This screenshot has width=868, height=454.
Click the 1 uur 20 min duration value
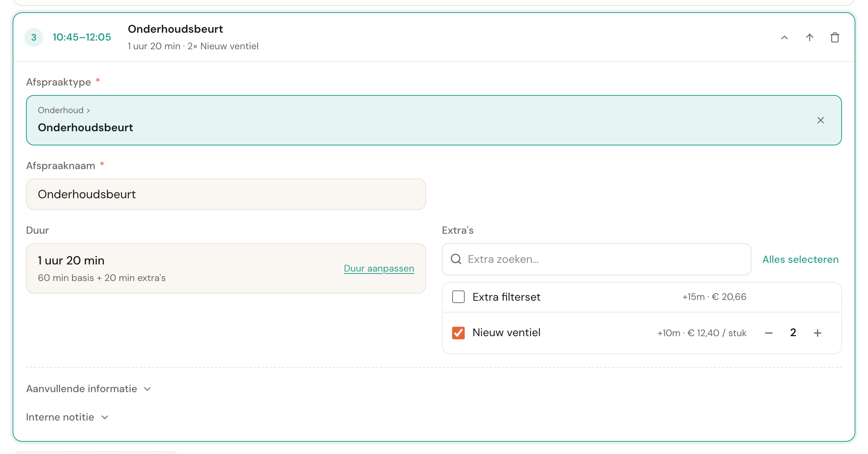(x=71, y=260)
